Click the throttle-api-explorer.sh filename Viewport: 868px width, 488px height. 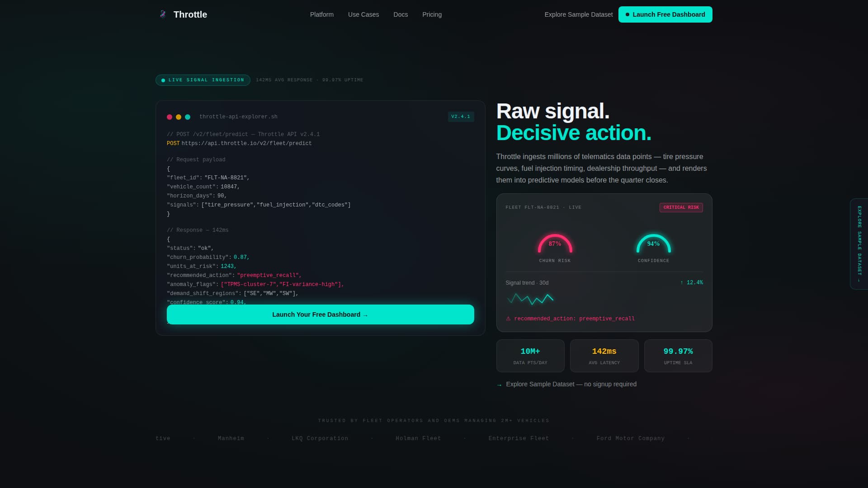(238, 117)
